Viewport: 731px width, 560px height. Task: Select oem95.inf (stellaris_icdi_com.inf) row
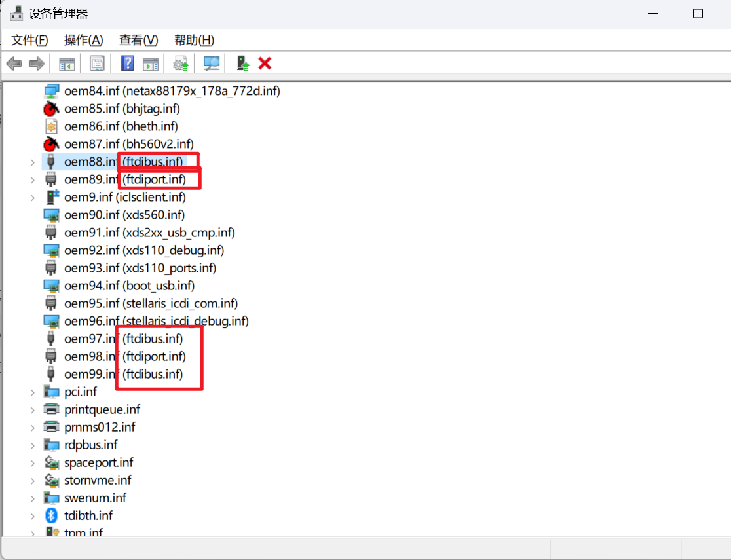[151, 303]
